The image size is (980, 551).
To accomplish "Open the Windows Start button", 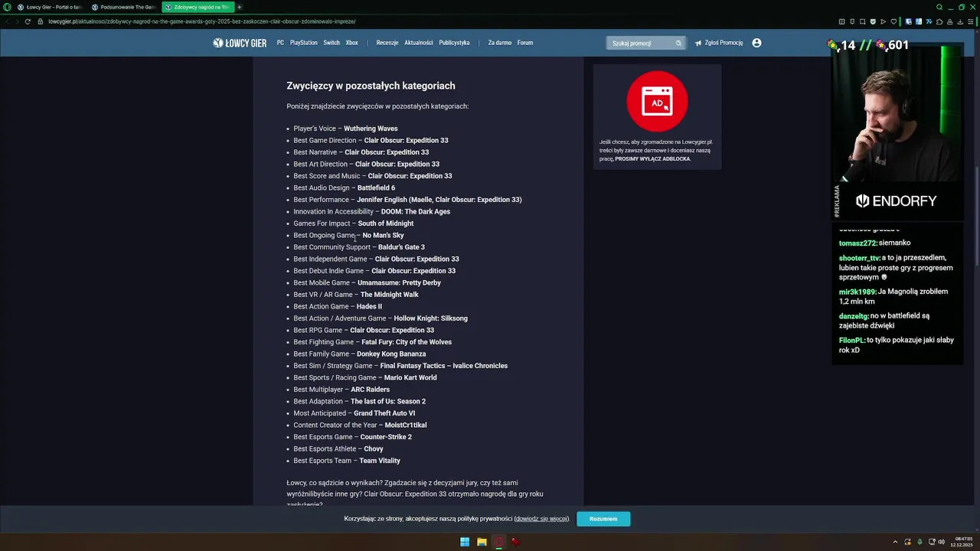I will pyautogui.click(x=465, y=542).
